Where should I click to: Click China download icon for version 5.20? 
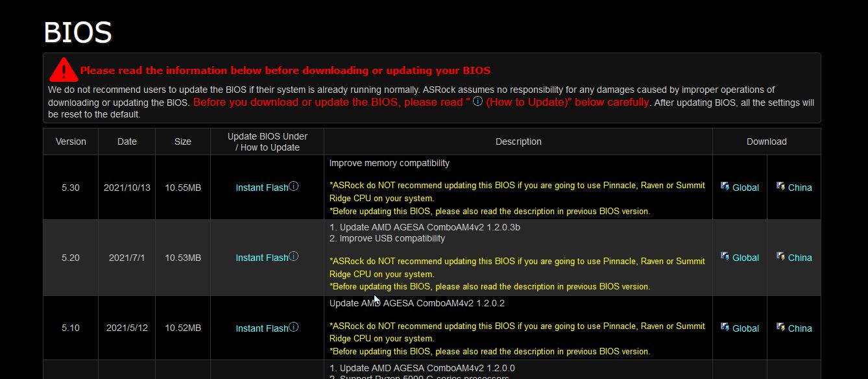click(781, 256)
